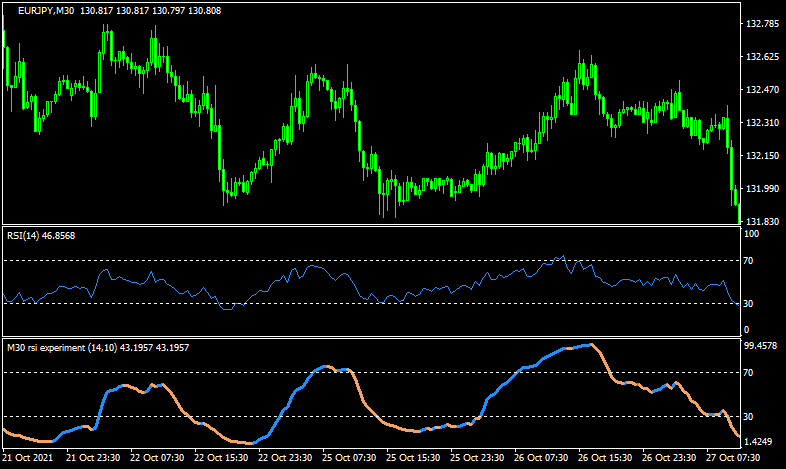Click the 21 Oct 2021 time label
786x469 pixels.
tap(28, 457)
